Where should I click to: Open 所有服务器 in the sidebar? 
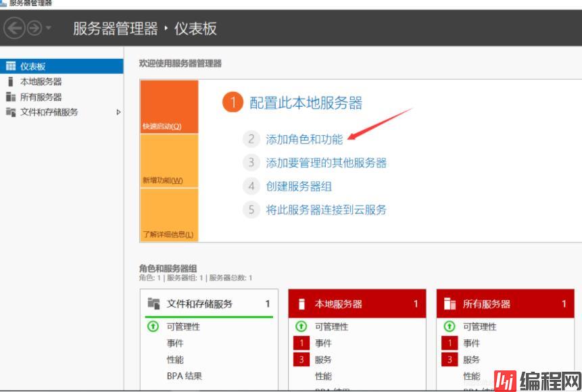[41, 97]
